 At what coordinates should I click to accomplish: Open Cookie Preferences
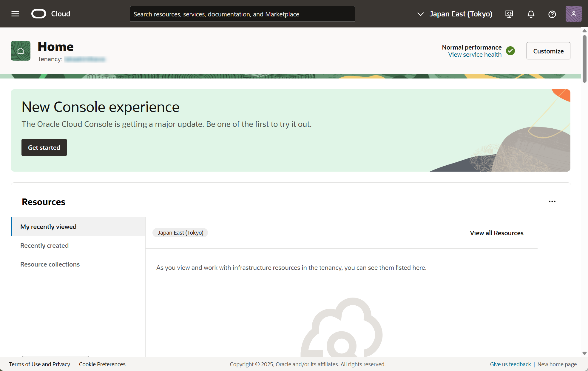(102, 364)
